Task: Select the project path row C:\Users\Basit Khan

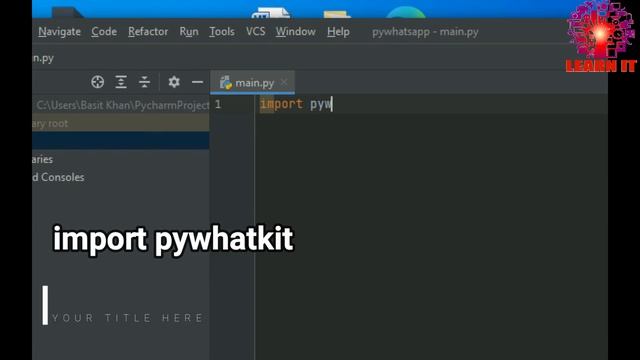Action: pos(121,105)
